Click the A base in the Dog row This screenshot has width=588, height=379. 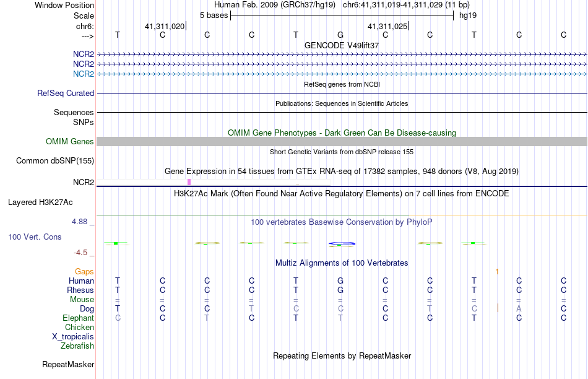coord(519,309)
